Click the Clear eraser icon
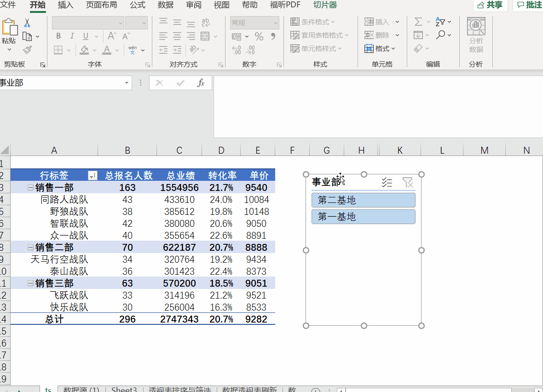The image size is (543, 392). click(418, 48)
